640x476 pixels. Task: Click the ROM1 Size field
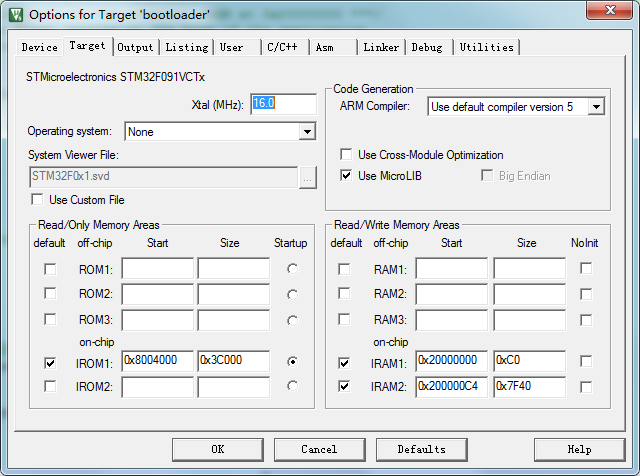[x=234, y=268]
